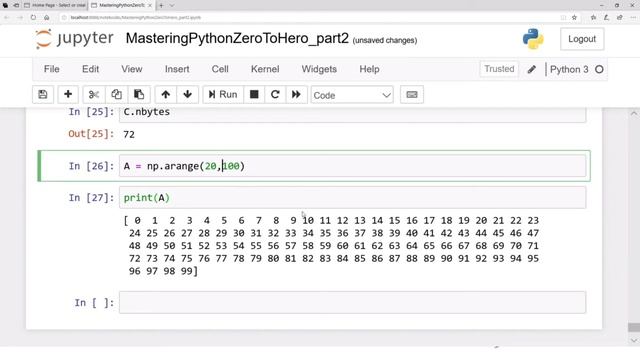Open the View menu
Screen dimensions: 640x360
[131, 69]
